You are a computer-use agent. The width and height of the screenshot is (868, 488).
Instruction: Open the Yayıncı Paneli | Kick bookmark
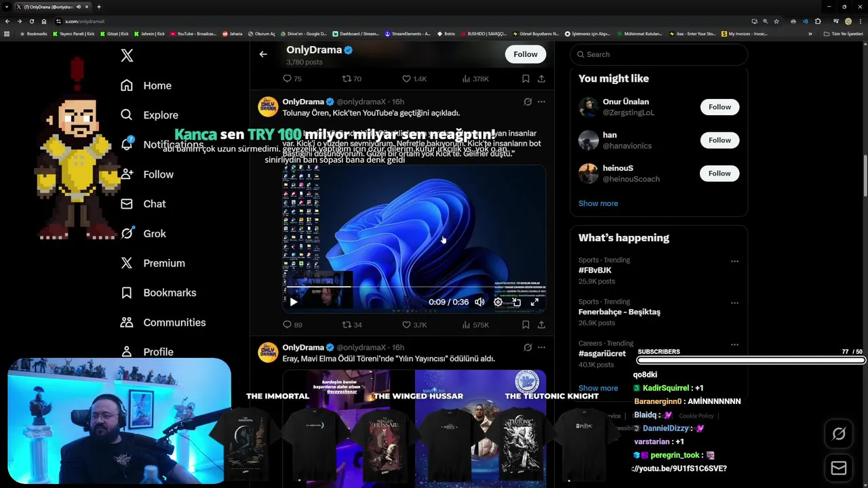point(74,33)
